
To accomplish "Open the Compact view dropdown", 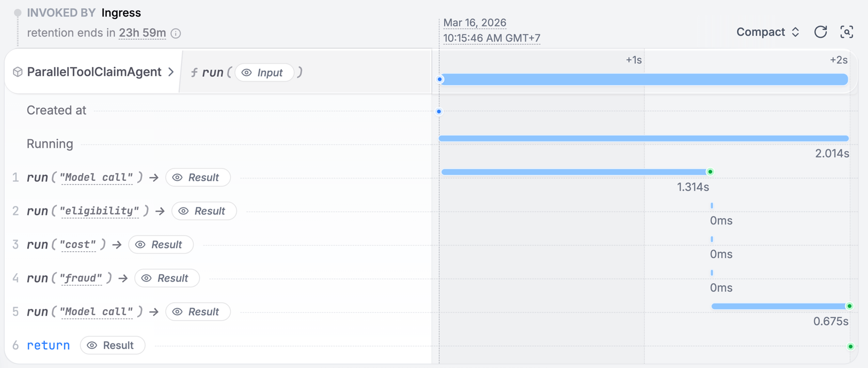I will click(x=768, y=32).
